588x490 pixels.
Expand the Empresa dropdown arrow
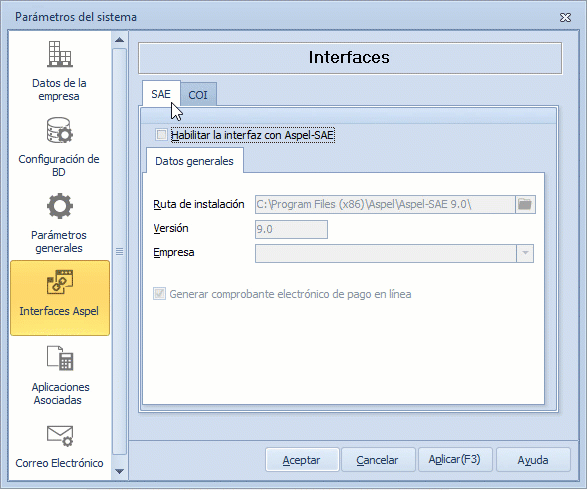coord(525,253)
